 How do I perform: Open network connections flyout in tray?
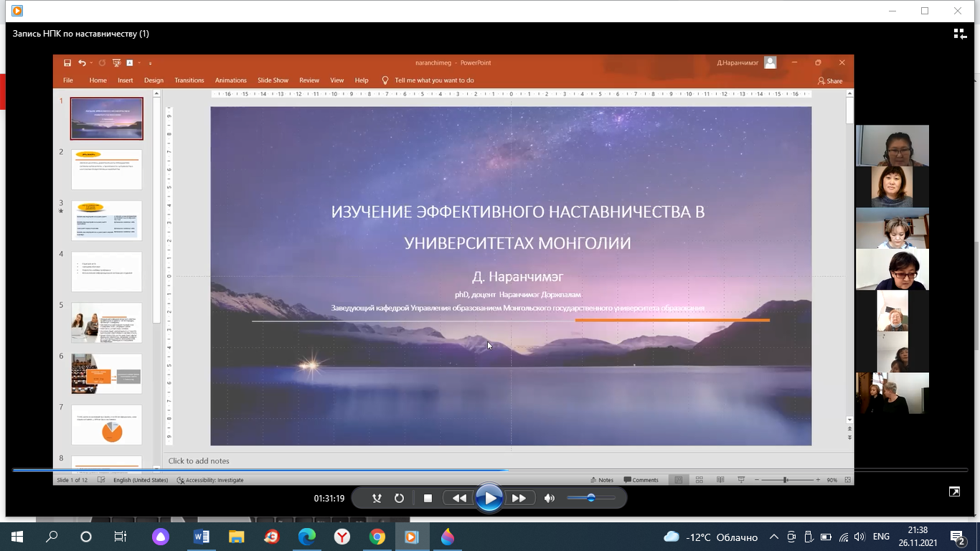click(844, 537)
